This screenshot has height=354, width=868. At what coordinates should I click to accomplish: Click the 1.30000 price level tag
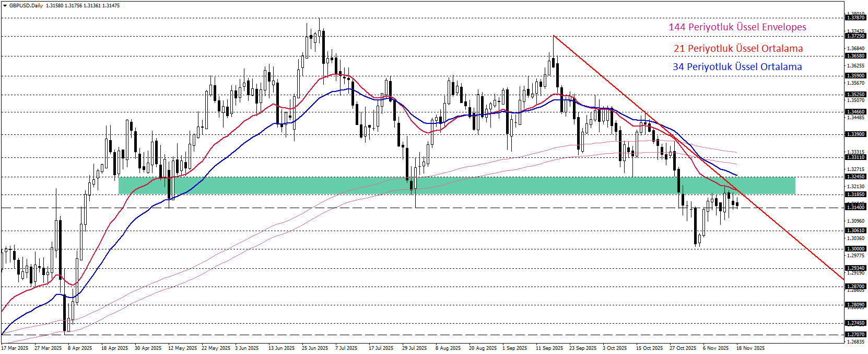[x=855, y=249]
